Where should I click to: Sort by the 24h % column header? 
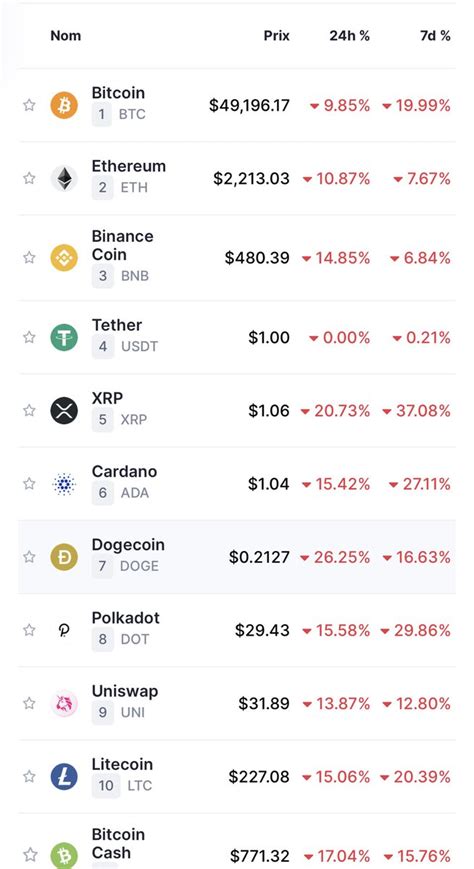(349, 36)
